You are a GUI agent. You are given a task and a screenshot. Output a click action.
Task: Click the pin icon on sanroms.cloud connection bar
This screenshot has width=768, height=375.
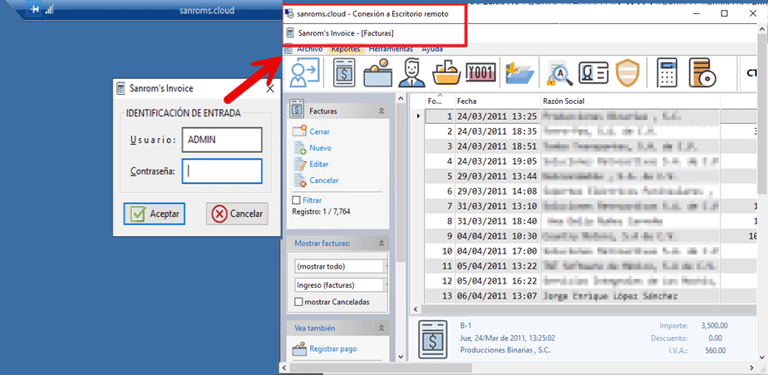click(34, 9)
